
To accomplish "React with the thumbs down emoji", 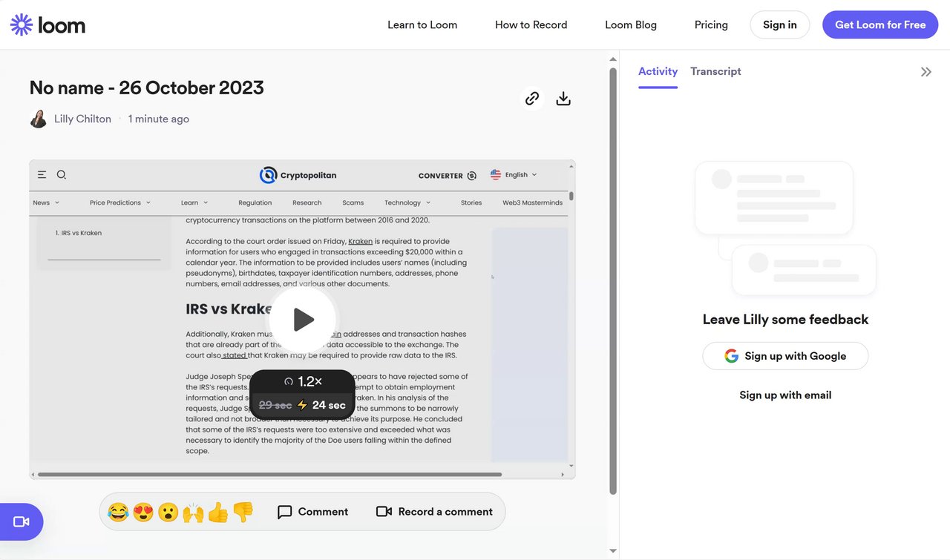I will (x=243, y=512).
